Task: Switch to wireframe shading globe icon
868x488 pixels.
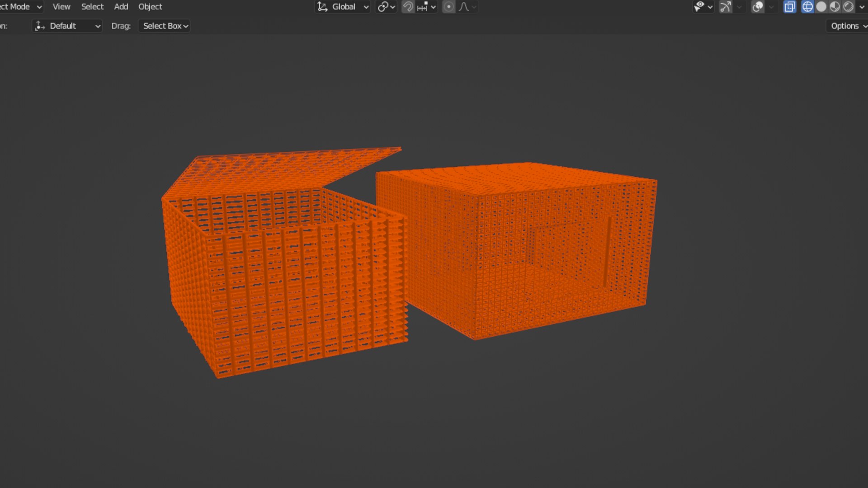Action: [807, 7]
